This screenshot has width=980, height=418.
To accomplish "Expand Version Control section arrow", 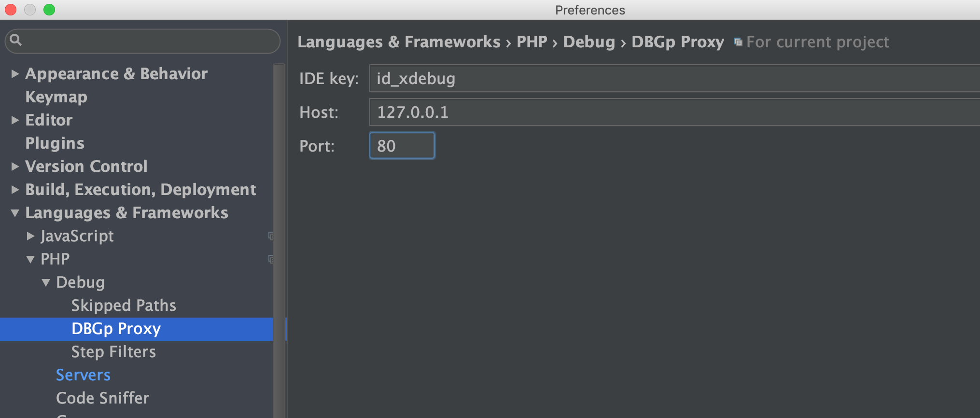I will point(15,167).
